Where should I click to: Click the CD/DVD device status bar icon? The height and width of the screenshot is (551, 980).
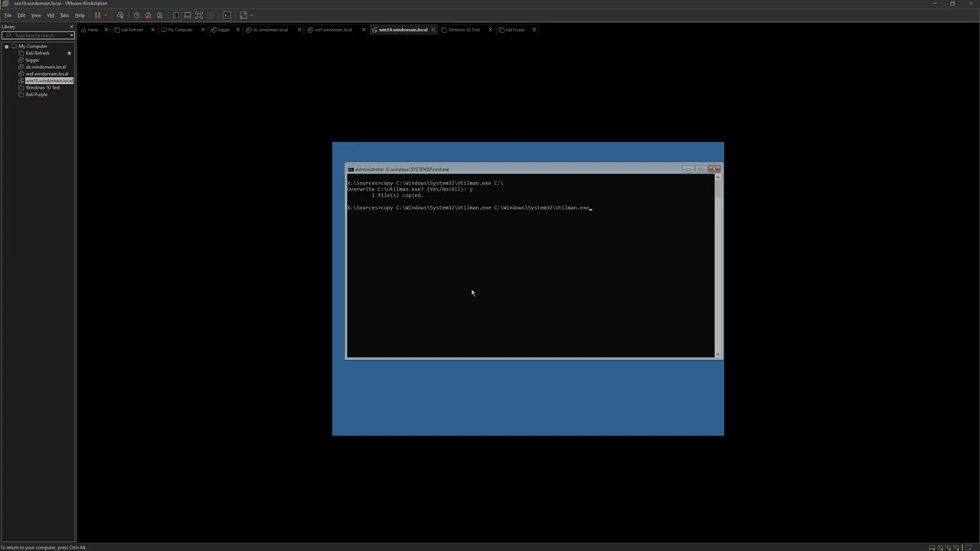point(940,548)
